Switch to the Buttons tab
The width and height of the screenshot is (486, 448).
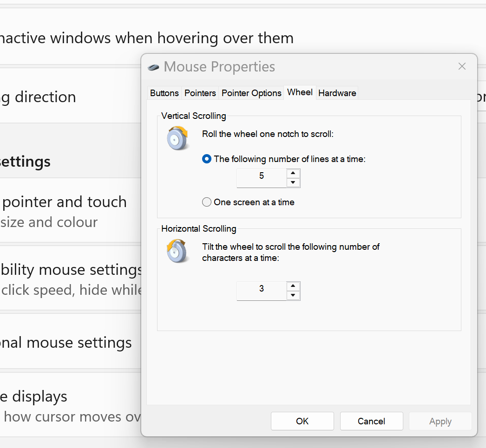tap(164, 93)
